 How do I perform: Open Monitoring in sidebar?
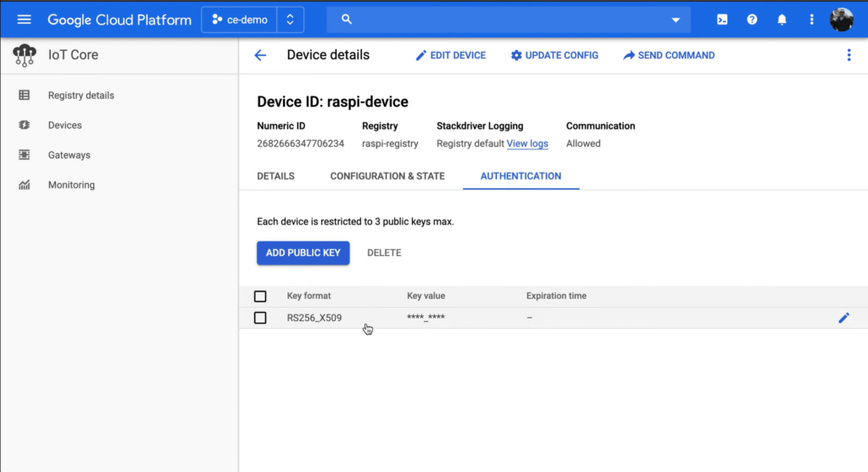(71, 185)
